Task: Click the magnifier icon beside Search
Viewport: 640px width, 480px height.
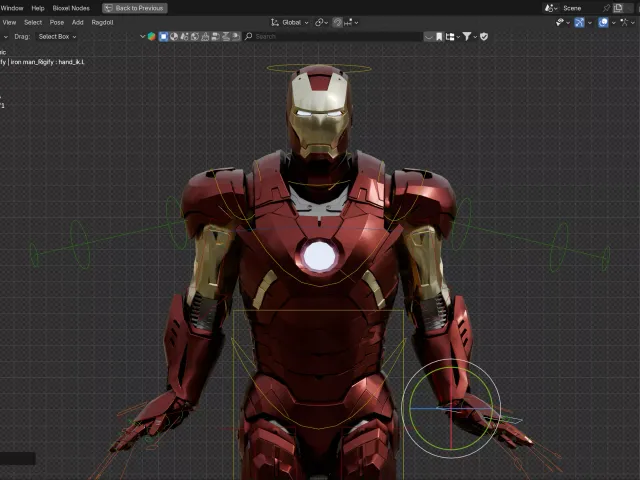Action: coord(248,36)
